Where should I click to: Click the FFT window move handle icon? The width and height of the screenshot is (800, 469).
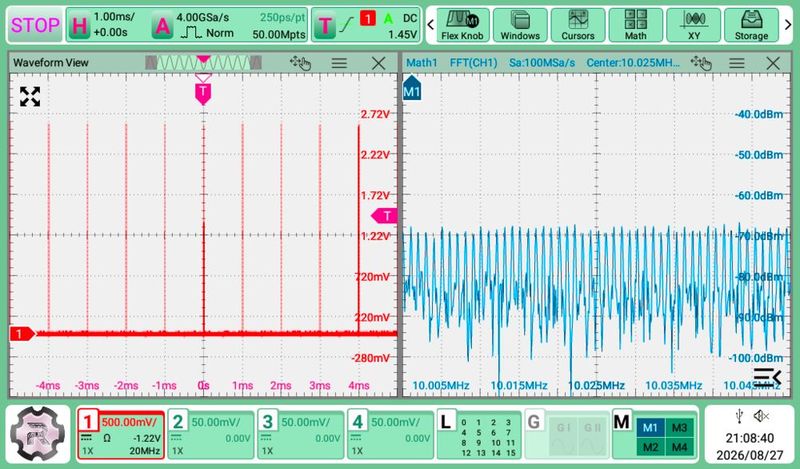tap(701, 63)
